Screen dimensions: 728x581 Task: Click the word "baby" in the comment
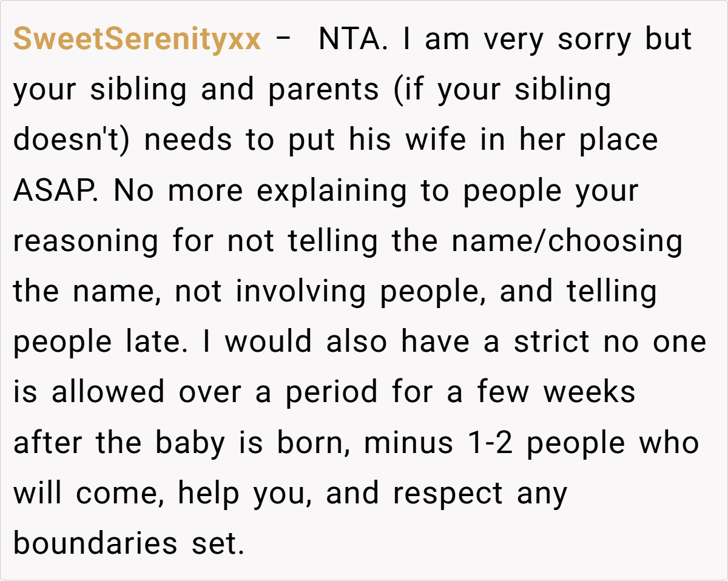click(190, 442)
